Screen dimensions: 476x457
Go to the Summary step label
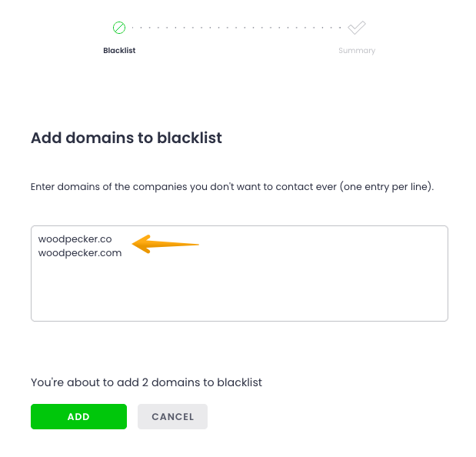click(357, 51)
